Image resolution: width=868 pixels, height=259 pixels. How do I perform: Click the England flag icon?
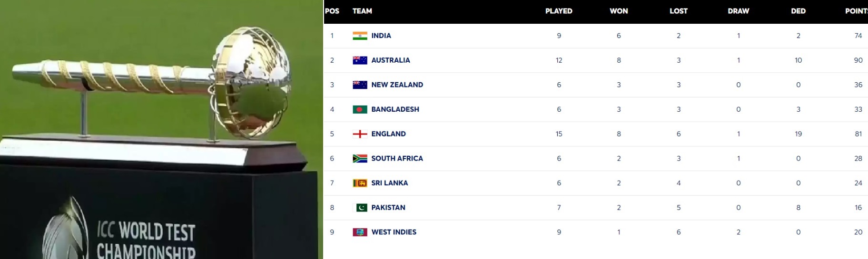[x=360, y=134]
